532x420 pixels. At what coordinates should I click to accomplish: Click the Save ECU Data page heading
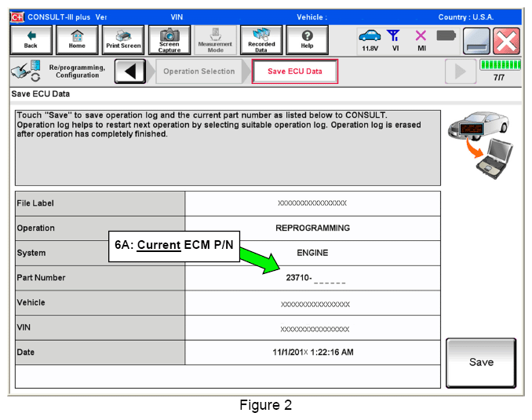tap(41, 94)
